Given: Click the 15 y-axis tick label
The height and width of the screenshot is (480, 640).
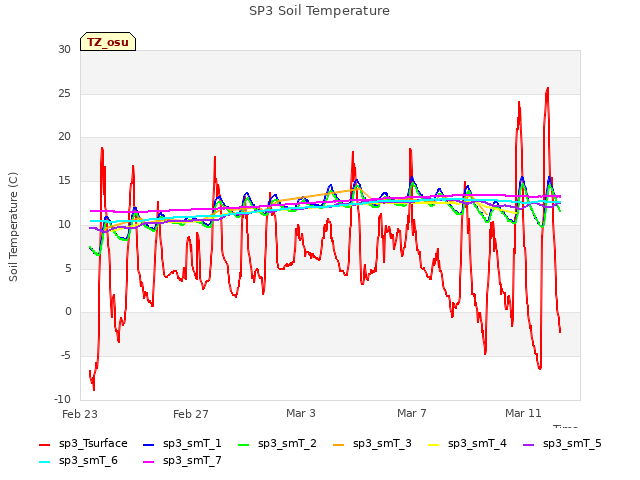Looking at the screenshot, I should [64, 180].
